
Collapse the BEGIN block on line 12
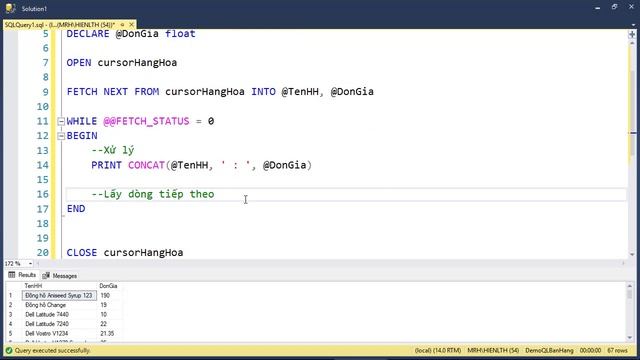coord(61,136)
